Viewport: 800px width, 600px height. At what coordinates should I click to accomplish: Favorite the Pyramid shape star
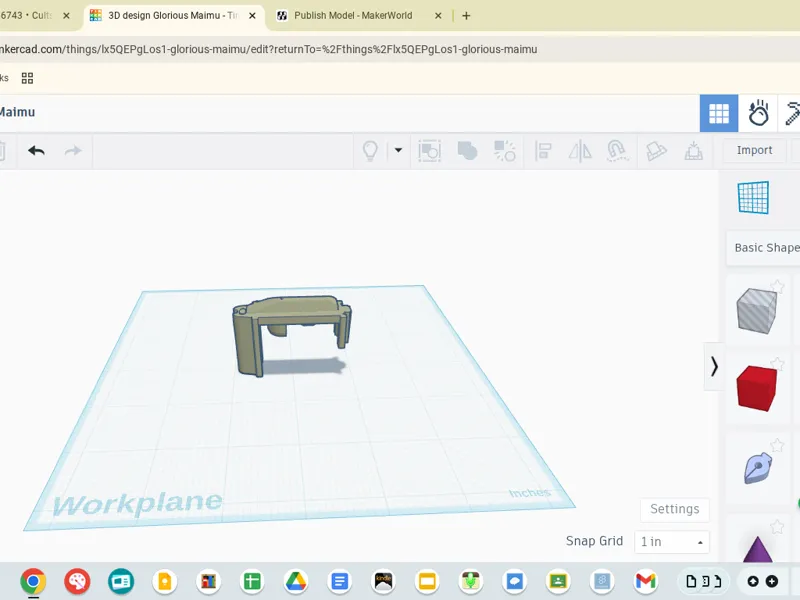[777, 527]
